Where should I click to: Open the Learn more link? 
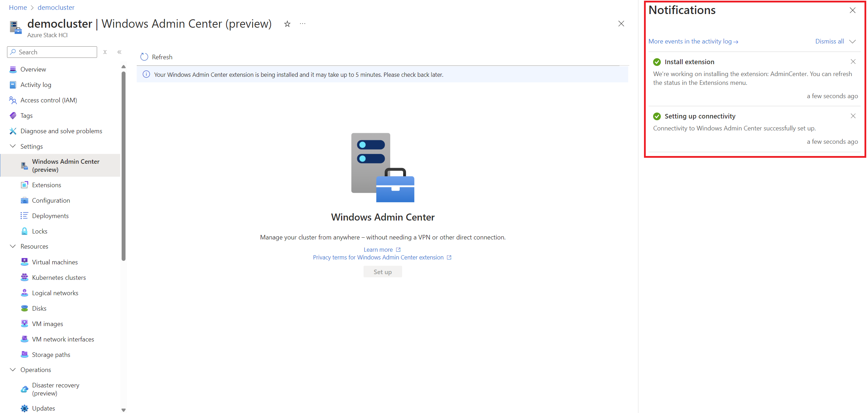click(x=382, y=250)
